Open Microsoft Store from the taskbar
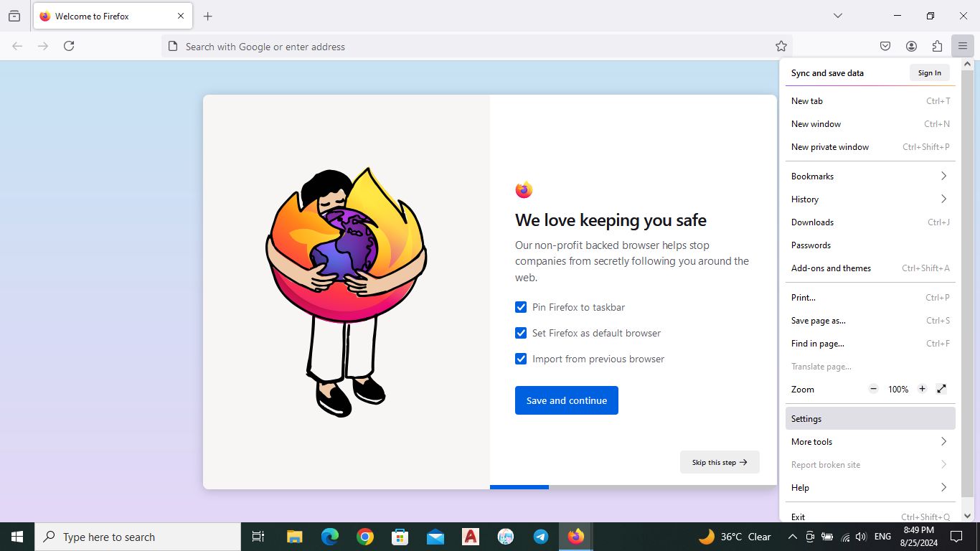 click(400, 537)
